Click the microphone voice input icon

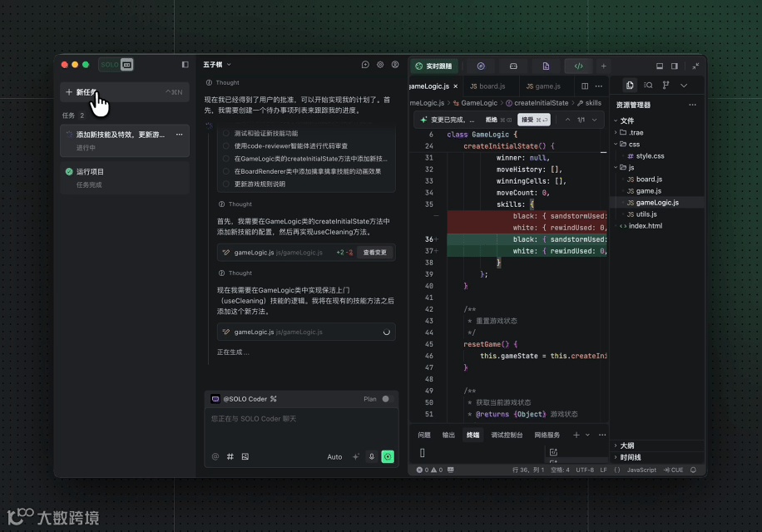372,456
